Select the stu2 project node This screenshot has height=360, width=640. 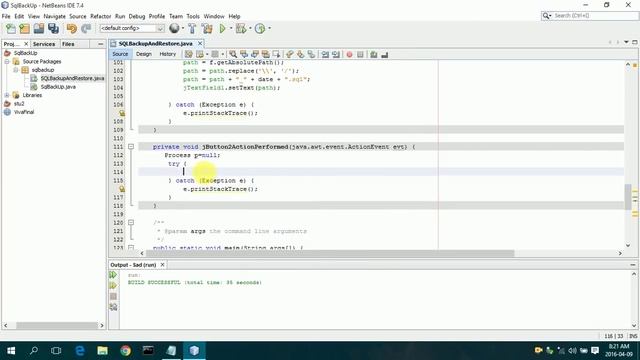point(19,104)
